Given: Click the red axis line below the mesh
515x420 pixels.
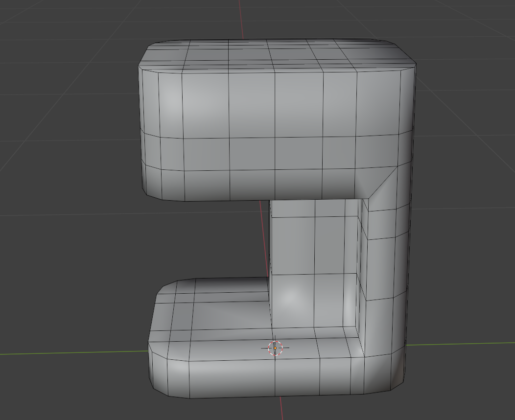Looking at the screenshot, I should (x=281, y=408).
